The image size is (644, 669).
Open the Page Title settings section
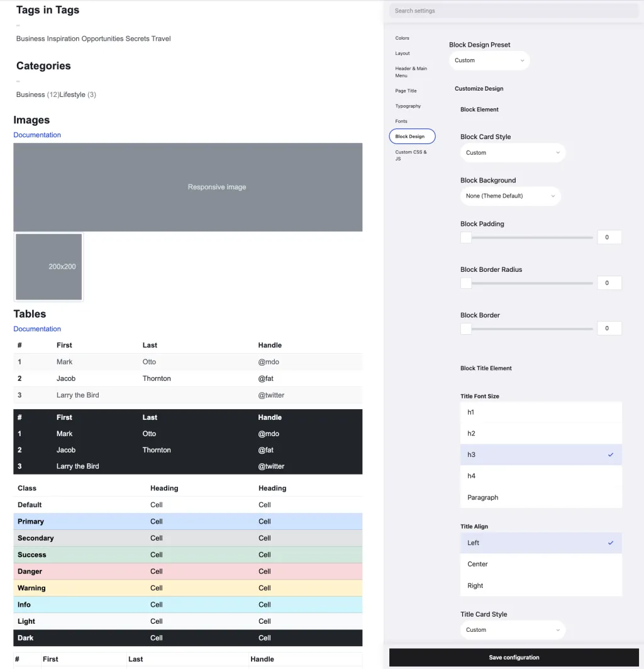pos(406,91)
